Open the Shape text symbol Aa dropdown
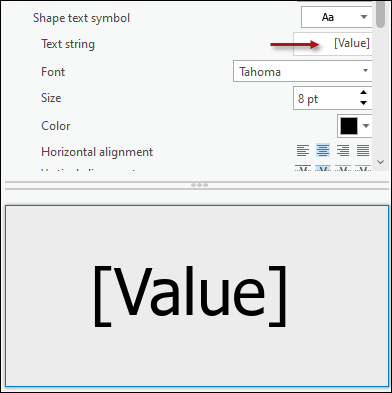The height and width of the screenshot is (393, 392). click(x=337, y=17)
